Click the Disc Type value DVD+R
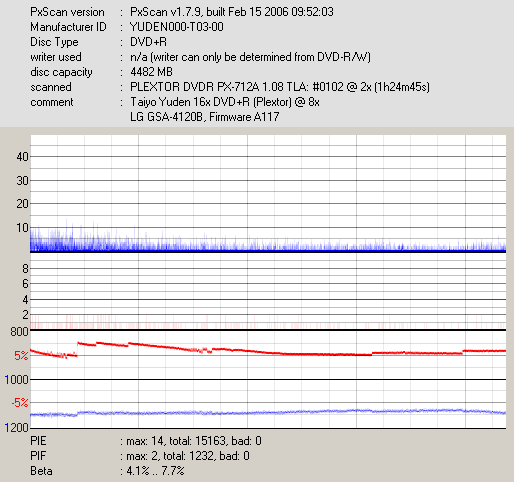Screen dimensions: 514x482 pyautogui.click(x=148, y=42)
